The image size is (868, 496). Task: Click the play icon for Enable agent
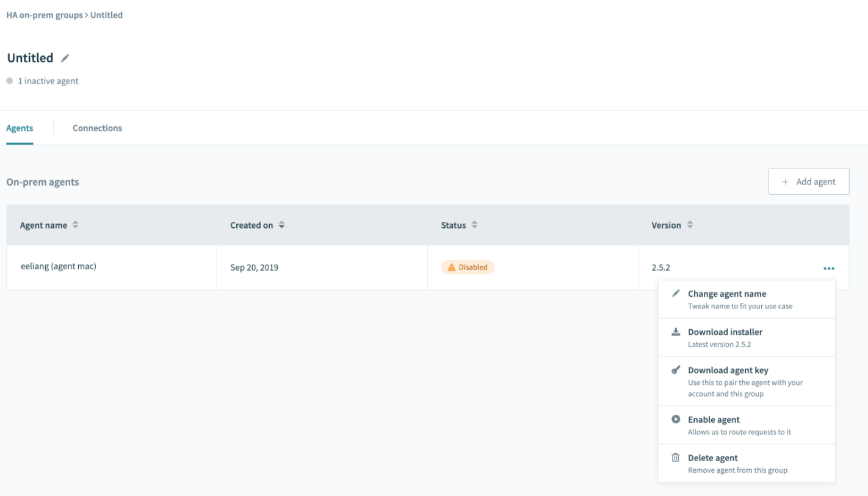click(676, 420)
